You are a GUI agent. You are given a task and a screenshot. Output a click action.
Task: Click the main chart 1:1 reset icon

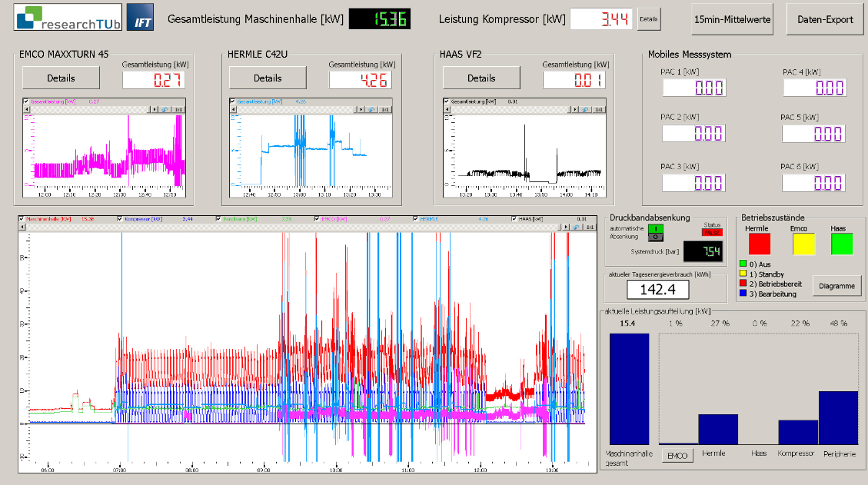pyautogui.click(x=590, y=227)
